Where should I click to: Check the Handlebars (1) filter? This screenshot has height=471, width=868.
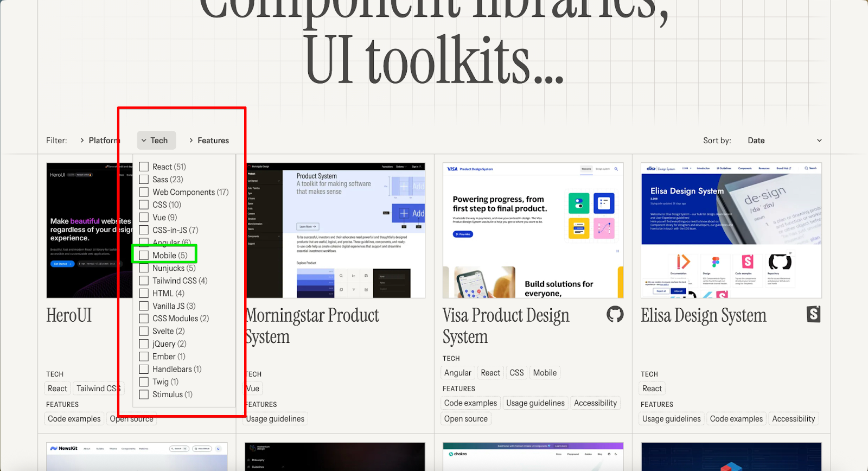click(x=144, y=369)
